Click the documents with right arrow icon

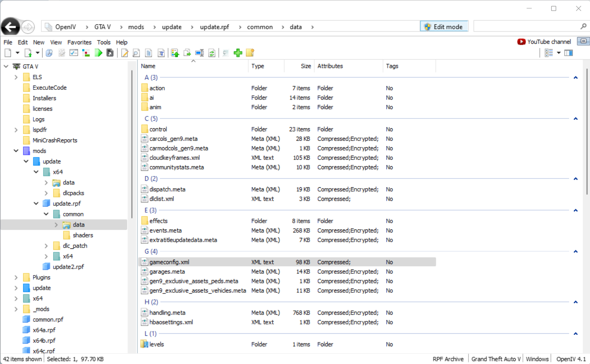188,53
